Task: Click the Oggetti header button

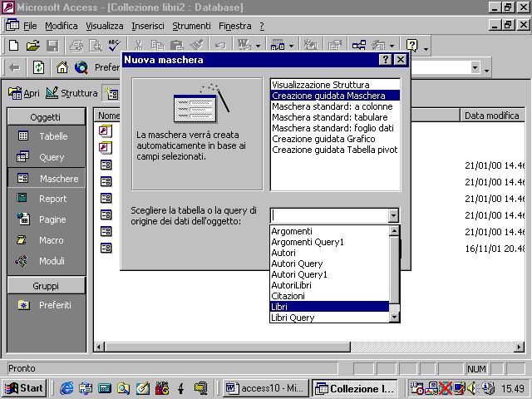Action: (x=47, y=117)
